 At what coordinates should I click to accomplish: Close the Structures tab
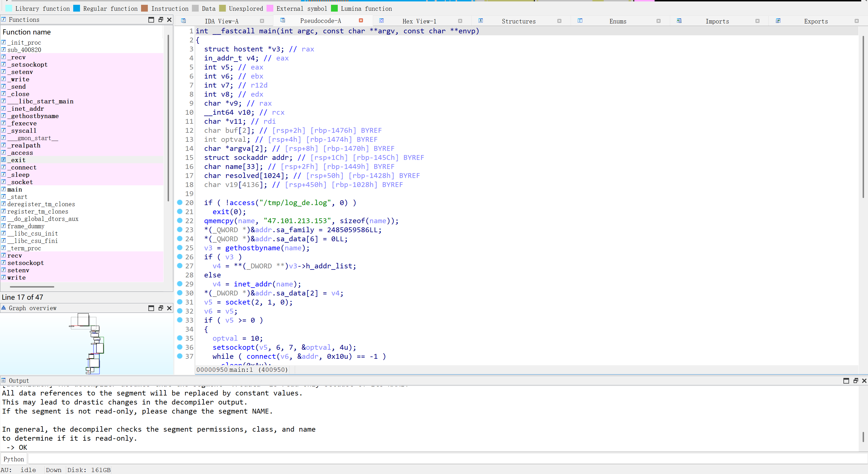[x=559, y=21]
